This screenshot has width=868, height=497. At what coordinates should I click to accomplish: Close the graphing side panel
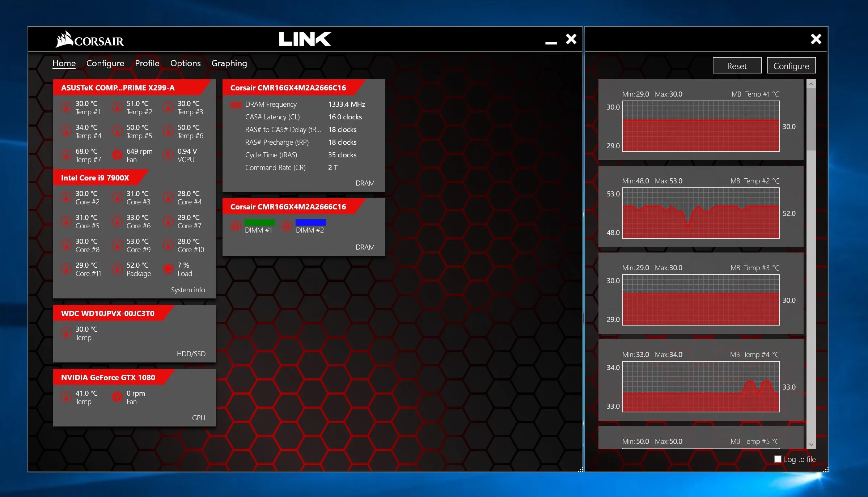(x=816, y=39)
